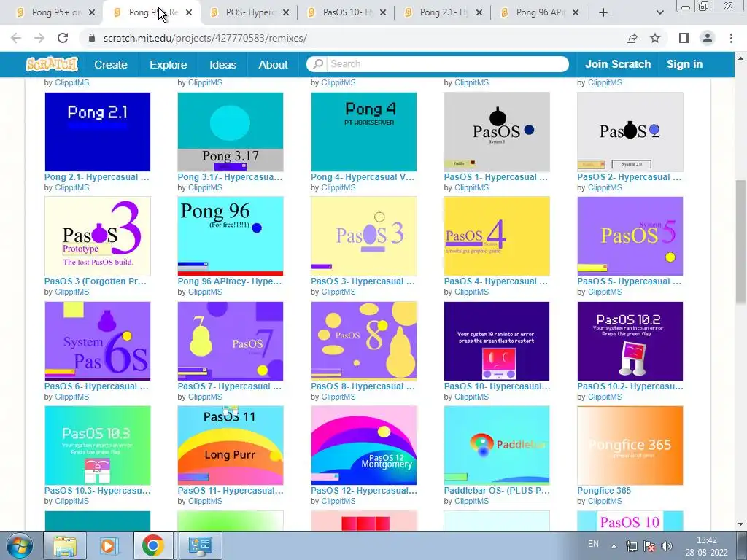Click the 'Pong 2.1- Hypercasual' title link
Screen dimensions: 747x560
click(x=97, y=177)
